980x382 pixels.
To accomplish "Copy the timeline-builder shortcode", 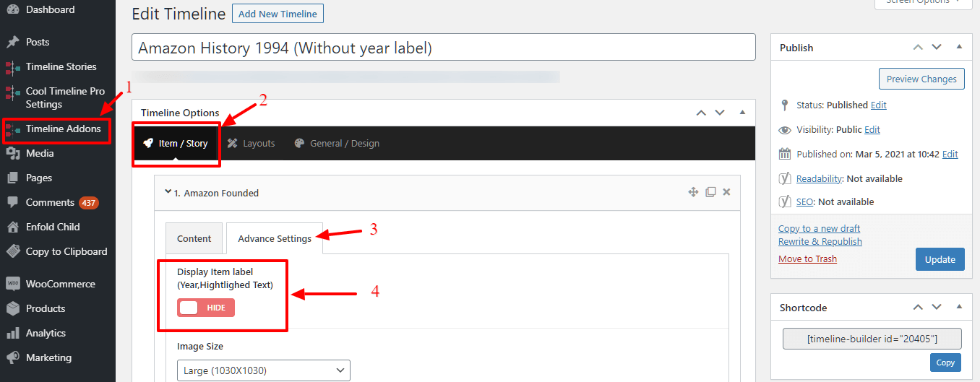I will 945,363.
